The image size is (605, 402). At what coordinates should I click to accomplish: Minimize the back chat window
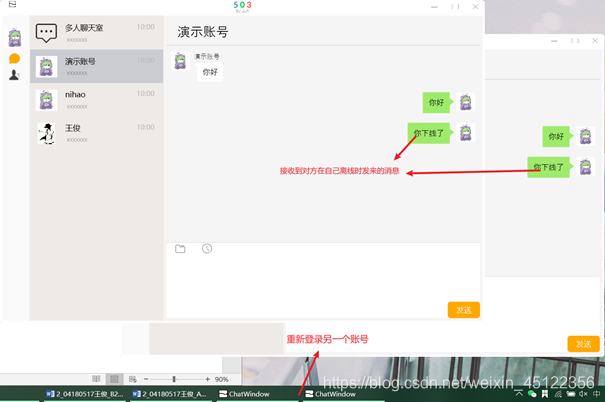[554, 41]
